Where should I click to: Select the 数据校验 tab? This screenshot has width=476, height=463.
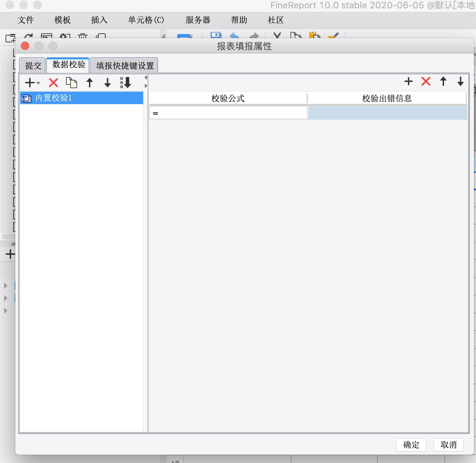pos(68,65)
